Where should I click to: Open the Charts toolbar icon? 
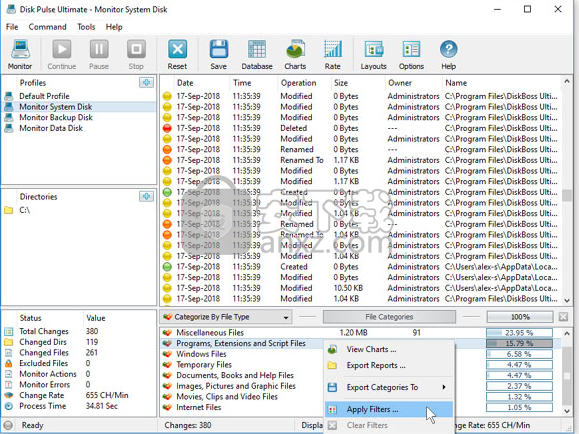(x=295, y=55)
